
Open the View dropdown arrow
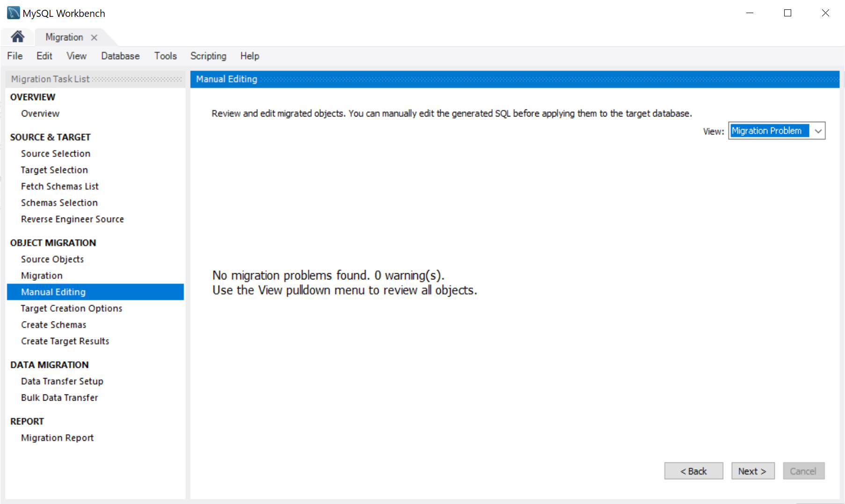click(x=818, y=131)
